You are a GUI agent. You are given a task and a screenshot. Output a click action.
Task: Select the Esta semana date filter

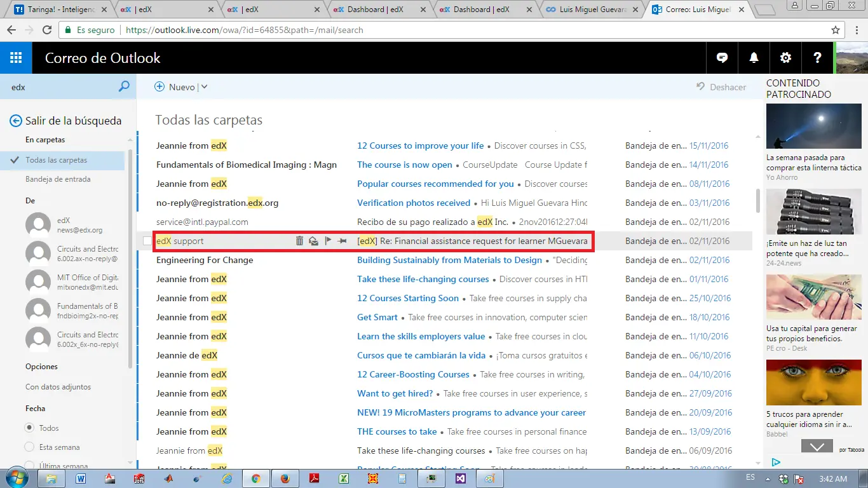point(29,447)
